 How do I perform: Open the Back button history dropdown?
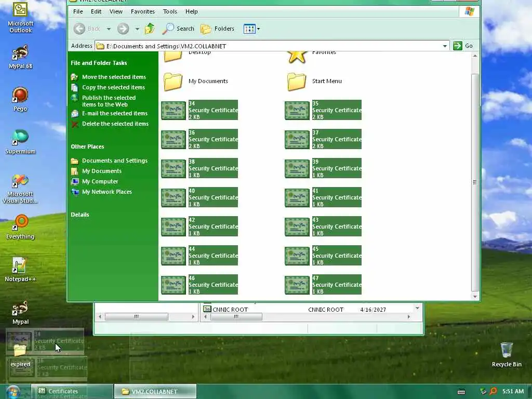pos(109,29)
